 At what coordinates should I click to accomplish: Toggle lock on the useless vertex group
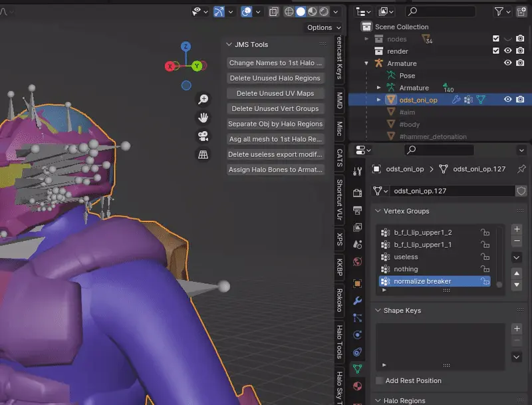point(485,257)
